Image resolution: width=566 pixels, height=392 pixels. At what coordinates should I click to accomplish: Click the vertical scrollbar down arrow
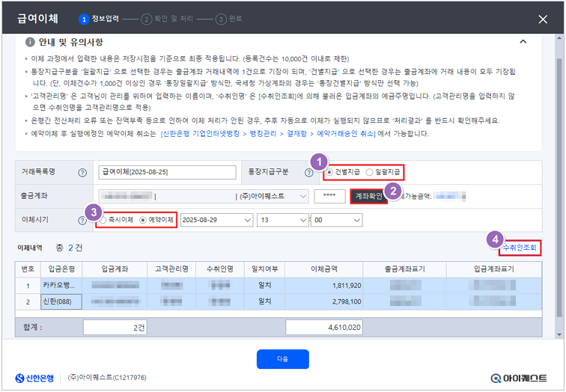tap(559, 335)
